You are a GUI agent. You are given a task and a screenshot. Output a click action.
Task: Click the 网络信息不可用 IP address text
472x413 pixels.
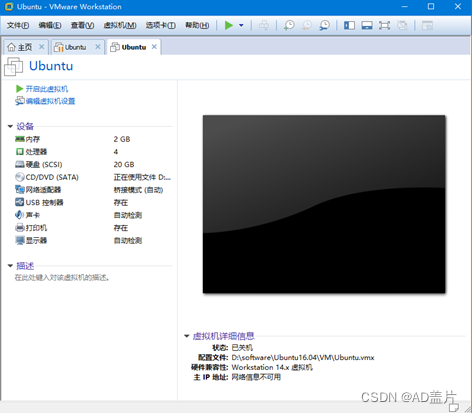tap(256, 377)
